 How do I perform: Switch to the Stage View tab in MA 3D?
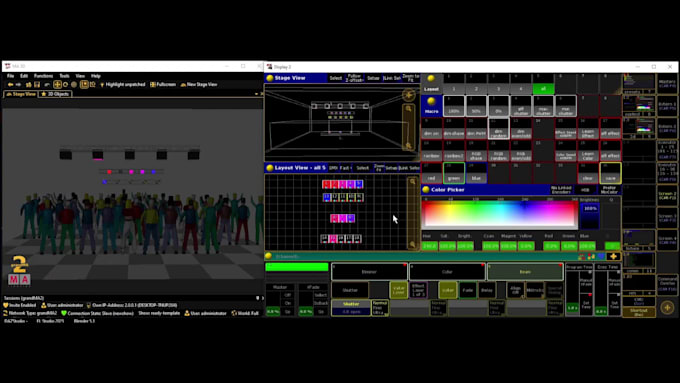(x=20, y=94)
